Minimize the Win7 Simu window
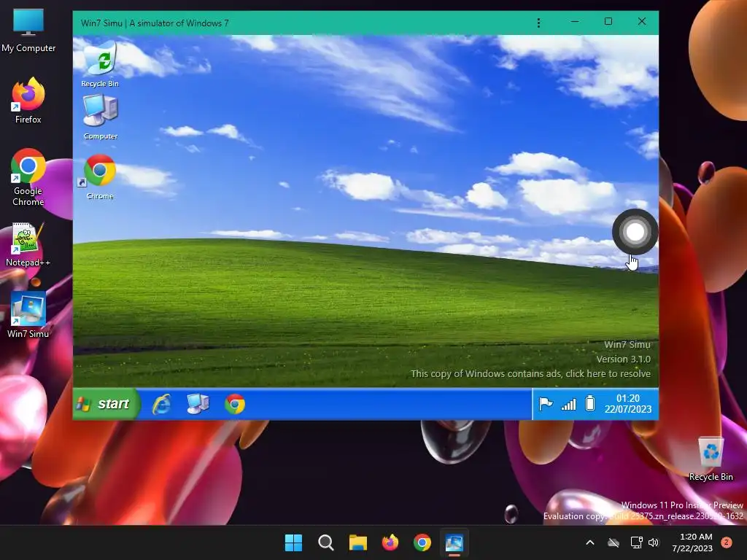Image resolution: width=747 pixels, height=560 pixels. [575, 22]
